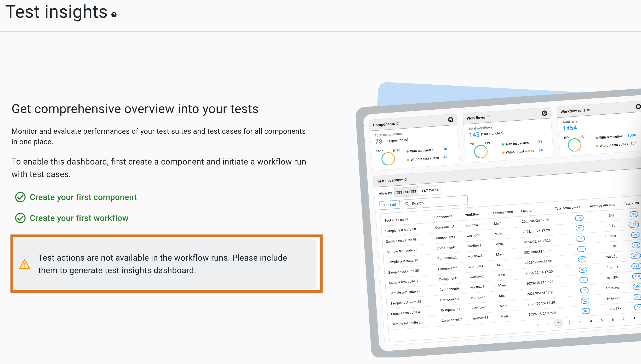The height and width of the screenshot is (364, 641).
Task: Click the help icon next to Workflow runs
Action: click(x=588, y=110)
